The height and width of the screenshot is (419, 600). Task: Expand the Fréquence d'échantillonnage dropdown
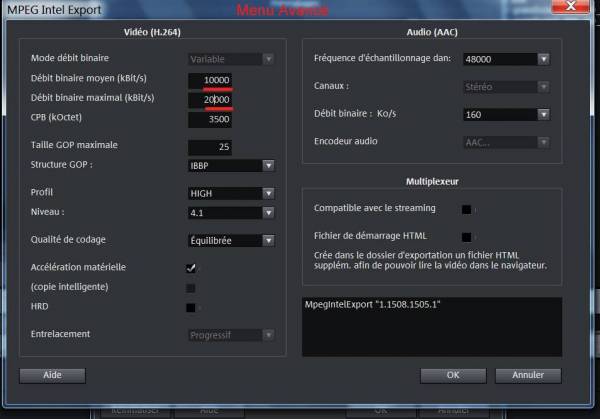(506, 59)
